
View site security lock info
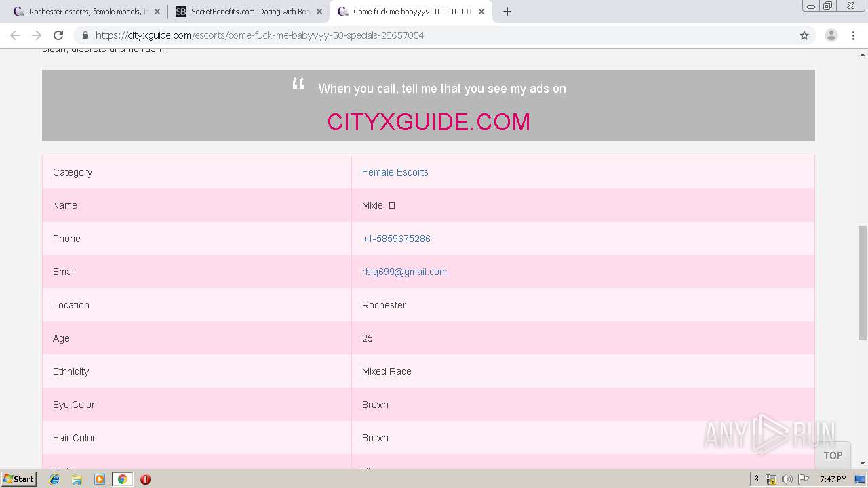(85, 35)
